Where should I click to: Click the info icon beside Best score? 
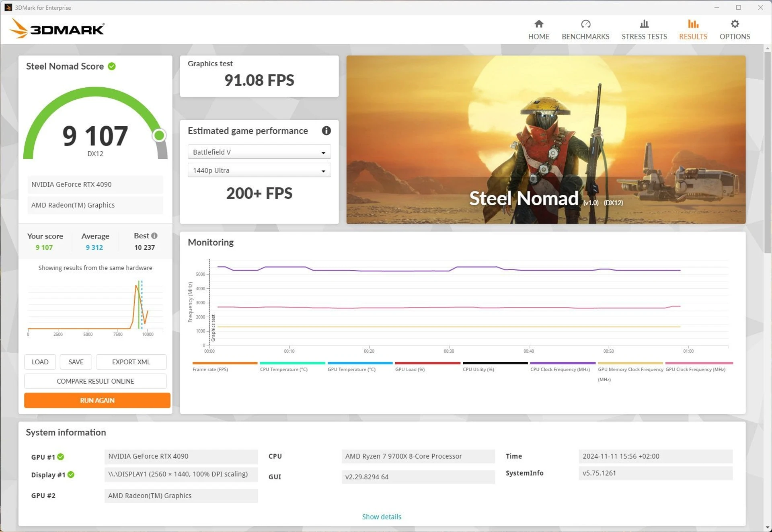pyautogui.click(x=154, y=236)
